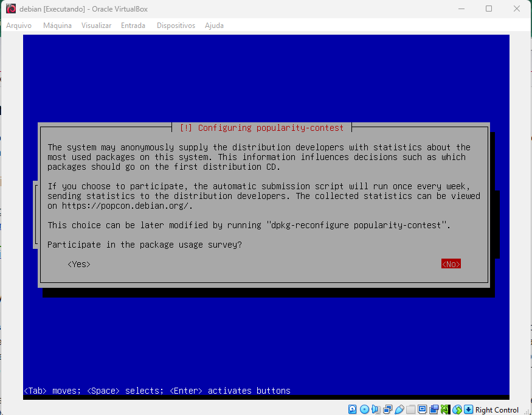
Task: Click the network adapter status icon
Action: point(387,410)
